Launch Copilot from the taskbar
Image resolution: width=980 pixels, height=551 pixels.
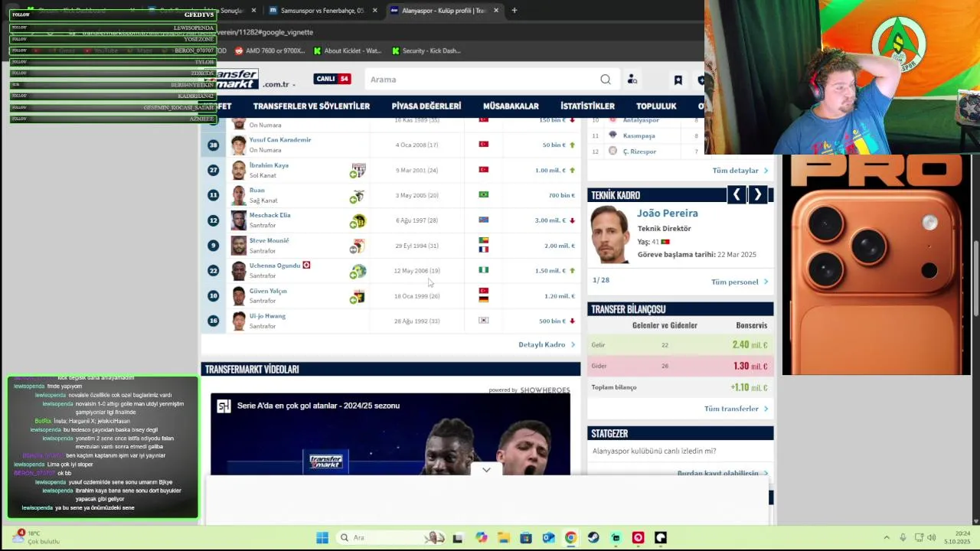481,538
